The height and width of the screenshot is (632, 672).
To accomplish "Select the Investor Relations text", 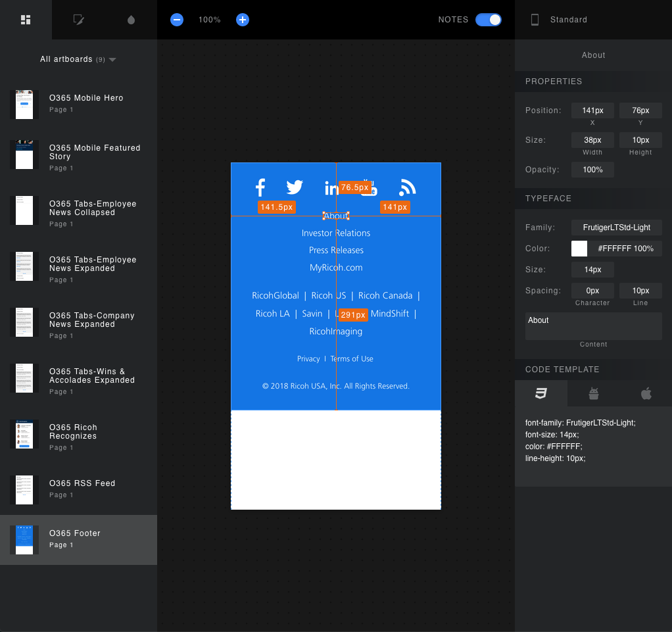I will 335,233.
